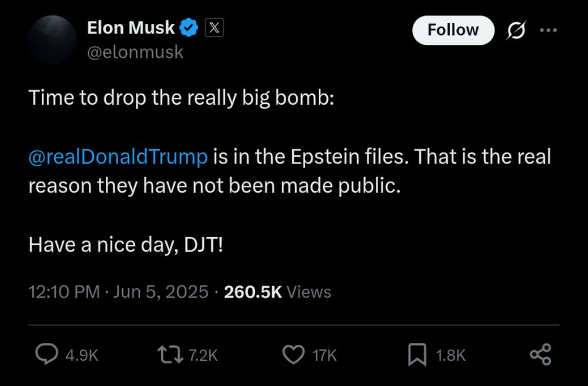Click the 17K likes count

point(324,355)
